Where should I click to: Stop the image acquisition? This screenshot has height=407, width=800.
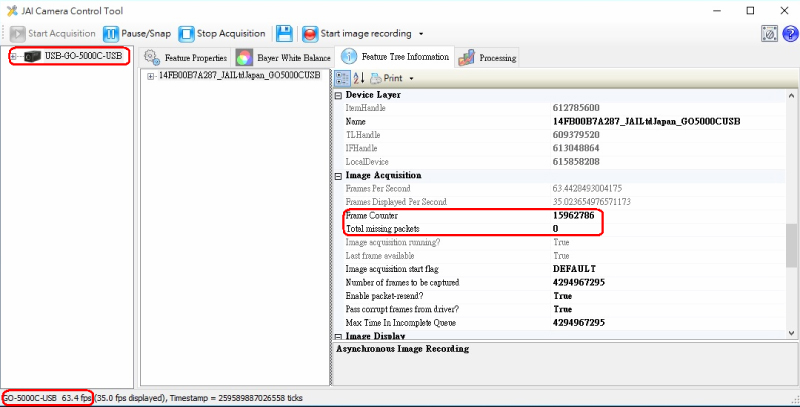(x=222, y=34)
